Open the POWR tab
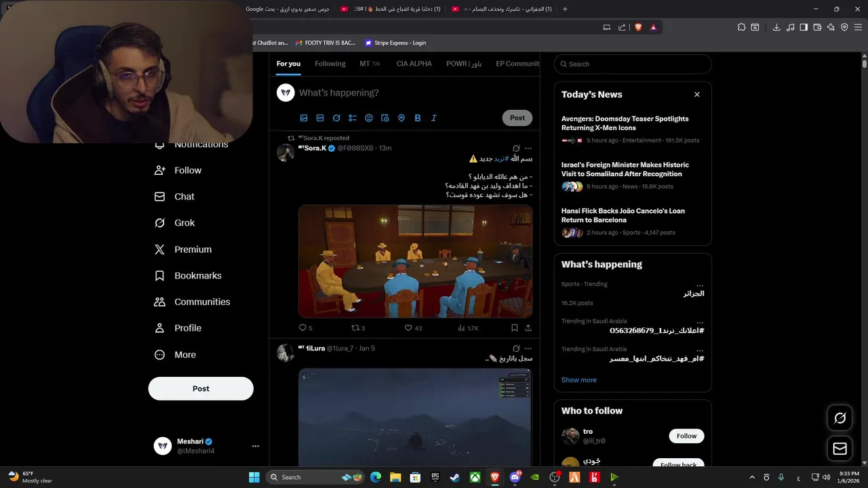Screen dimensions: 868x488 click(464, 64)
